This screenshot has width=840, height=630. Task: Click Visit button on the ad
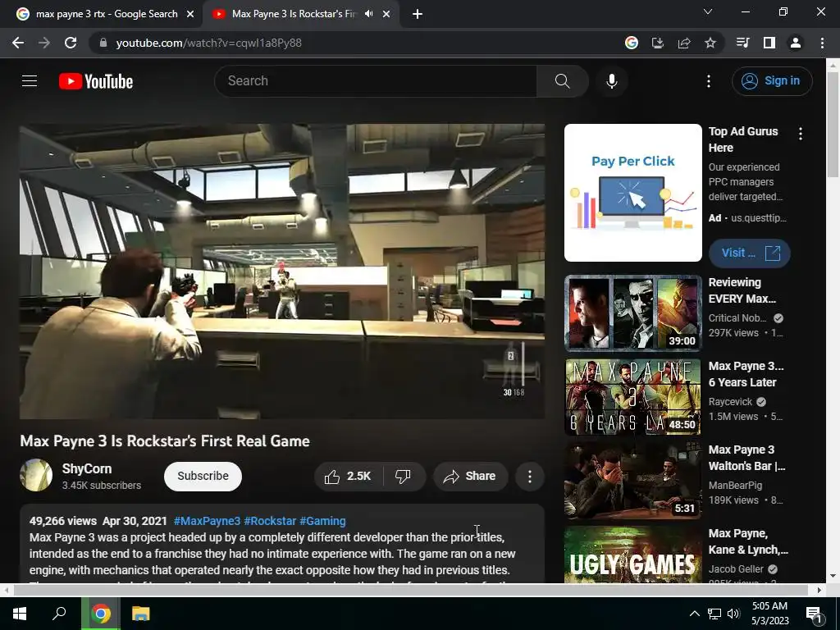point(749,253)
